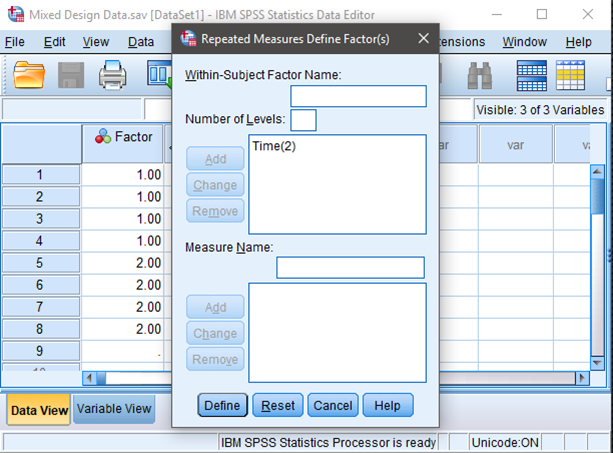Switch to the Data View tab

tap(39, 410)
